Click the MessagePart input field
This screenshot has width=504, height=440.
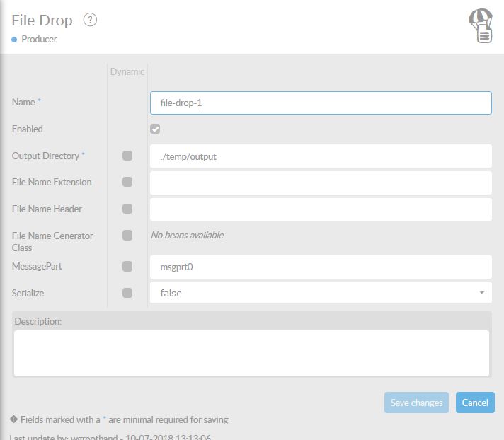[321, 267]
